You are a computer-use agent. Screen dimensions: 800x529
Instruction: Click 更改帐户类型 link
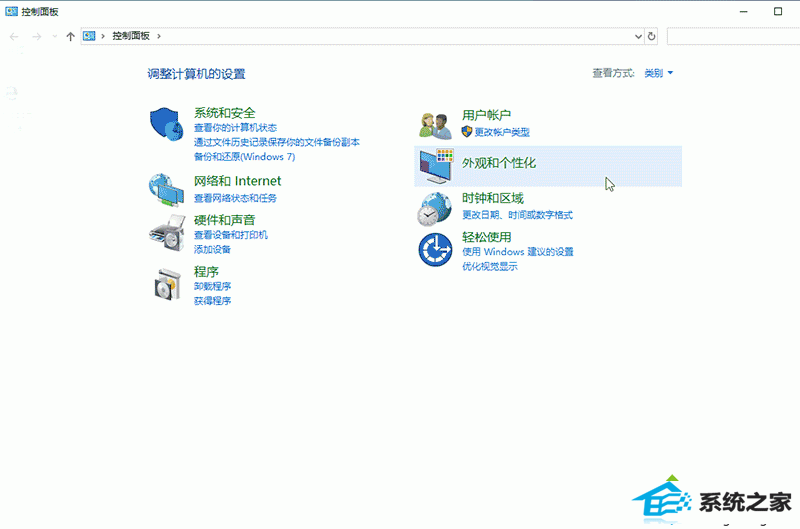tap(502, 132)
